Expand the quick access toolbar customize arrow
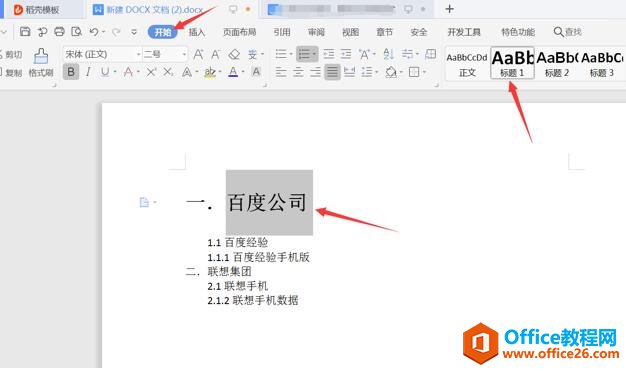 click(x=134, y=32)
